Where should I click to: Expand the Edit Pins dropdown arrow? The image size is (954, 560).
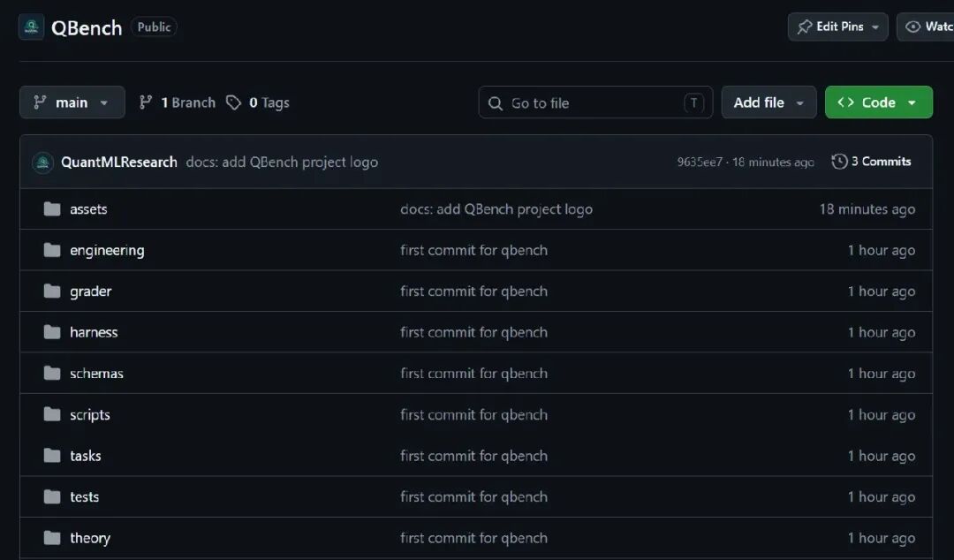(874, 27)
